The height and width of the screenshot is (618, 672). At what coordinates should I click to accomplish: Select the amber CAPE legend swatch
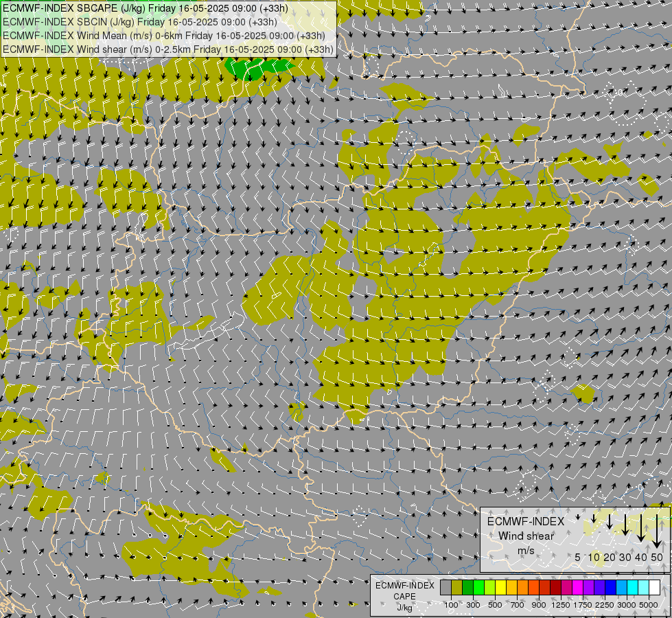coord(511,587)
